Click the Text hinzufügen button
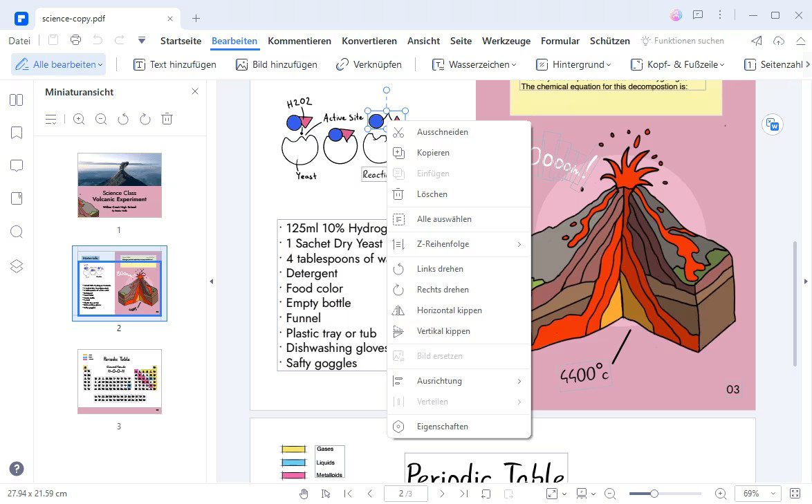The height and width of the screenshot is (504, 812). tap(174, 64)
